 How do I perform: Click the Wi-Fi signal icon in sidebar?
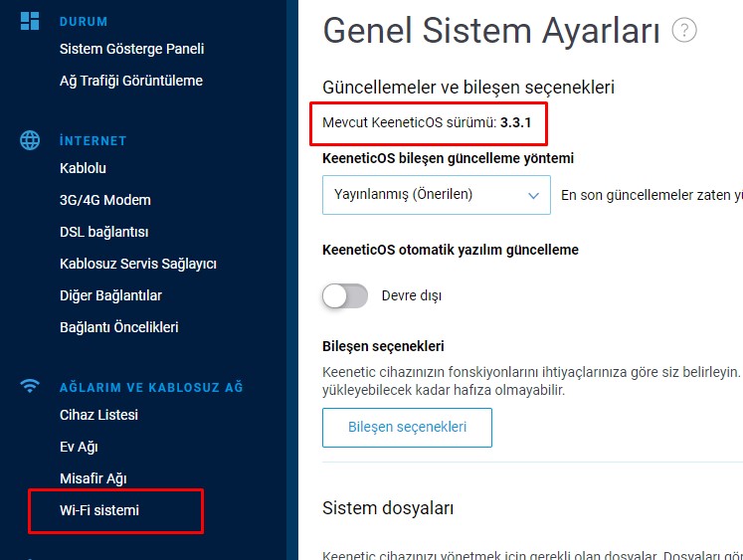(x=30, y=386)
